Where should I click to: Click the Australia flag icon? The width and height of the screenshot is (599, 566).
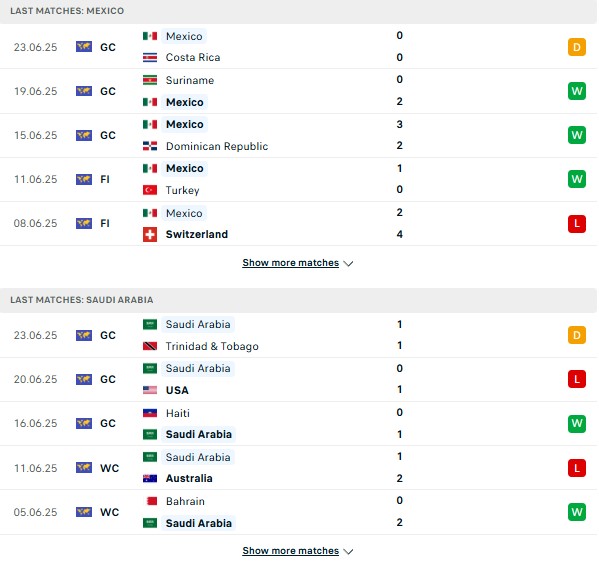150,478
